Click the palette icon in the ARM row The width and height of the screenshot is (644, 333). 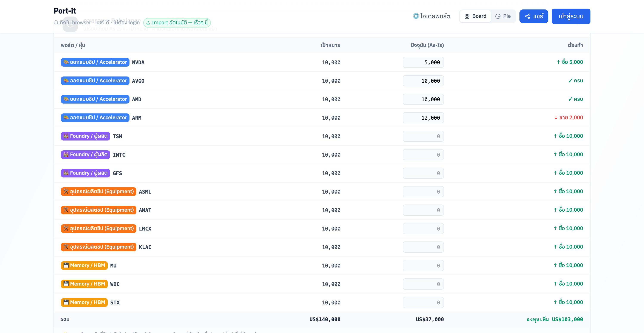click(x=66, y=118)
